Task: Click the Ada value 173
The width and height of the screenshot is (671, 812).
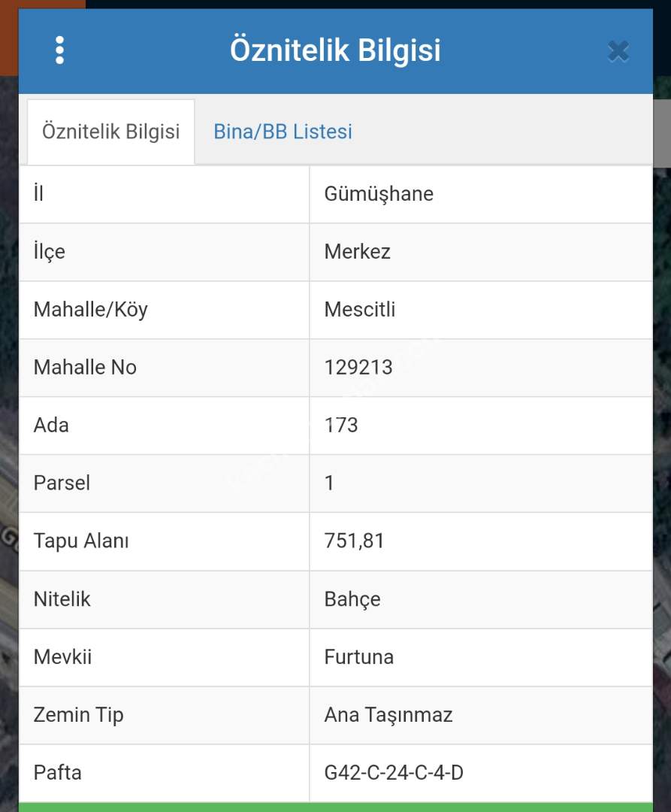Action: (341, 425)
